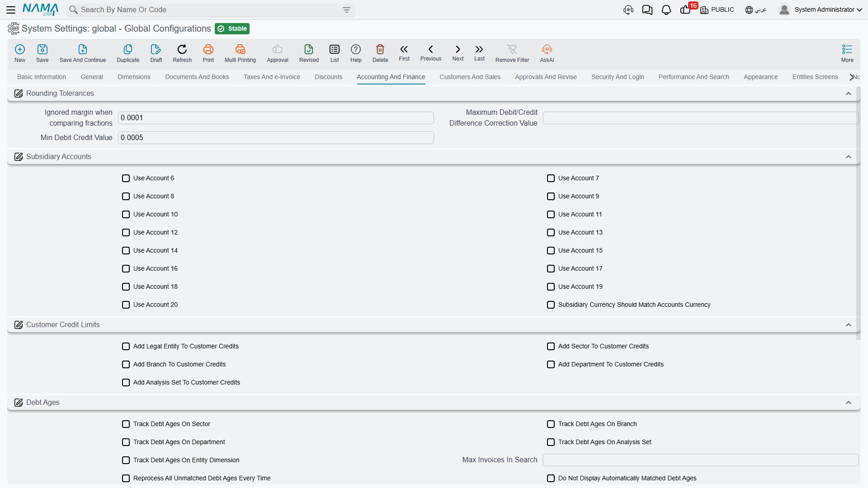
Task: Jump to Last record
Action: [x=479, y=49]
